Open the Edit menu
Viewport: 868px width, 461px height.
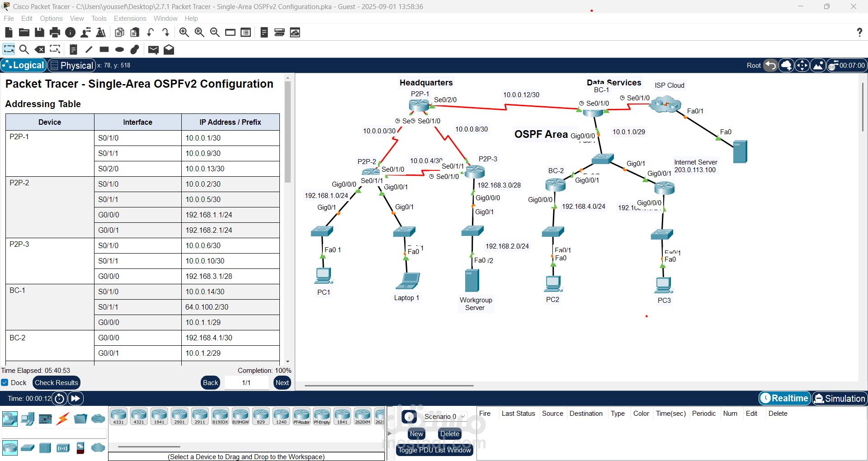point(27,19)
